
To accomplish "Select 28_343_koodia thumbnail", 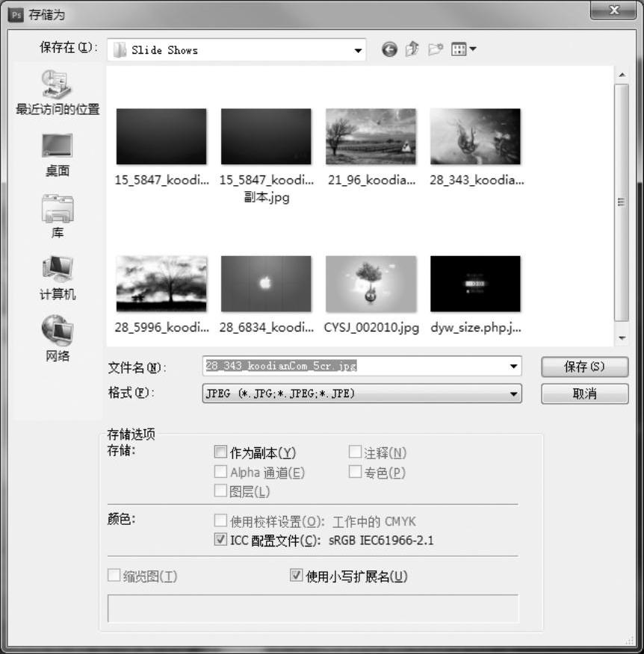I will point(475,137).
